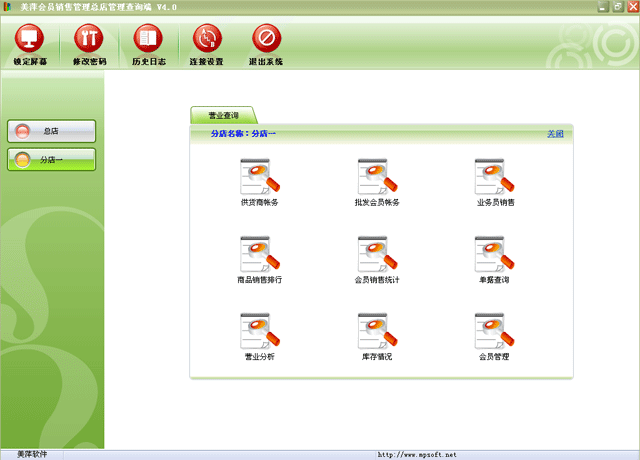Click 美萍软件 label in status bar
The height and width of the screenshot is (460, 640).
tap(32, 454)
